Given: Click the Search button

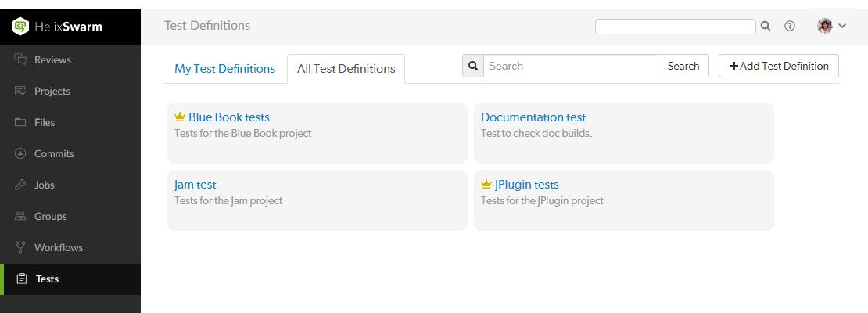Looking at the screenshot, I should (683, 66).
